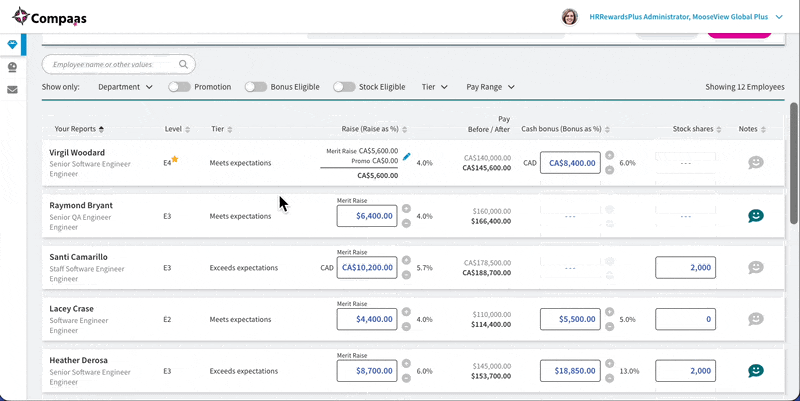Screen dimensions: 800x401
Task: Edit Virgil Woodard's raise with pencil icon
Action: (407, 157)
